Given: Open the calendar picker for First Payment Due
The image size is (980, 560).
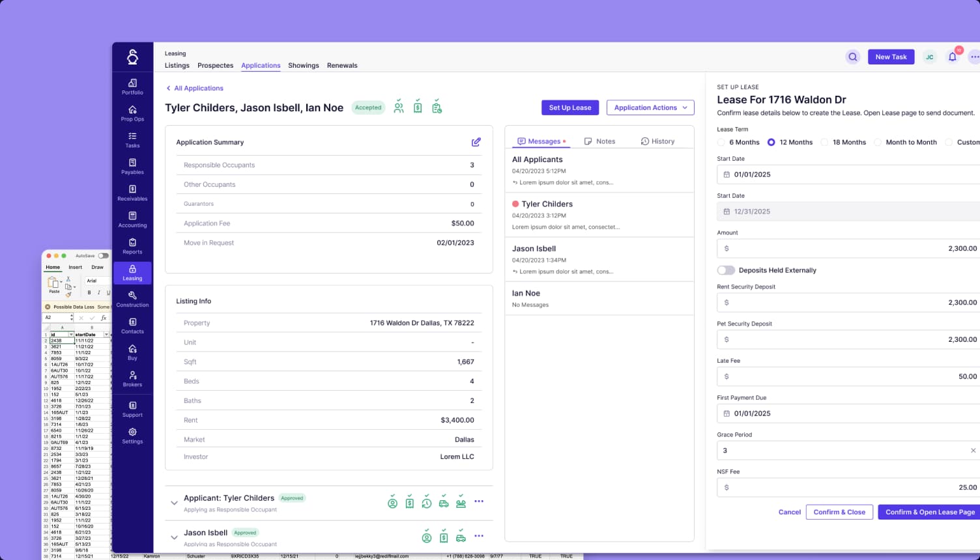Looking at the screenshot, I should point(727,413).
